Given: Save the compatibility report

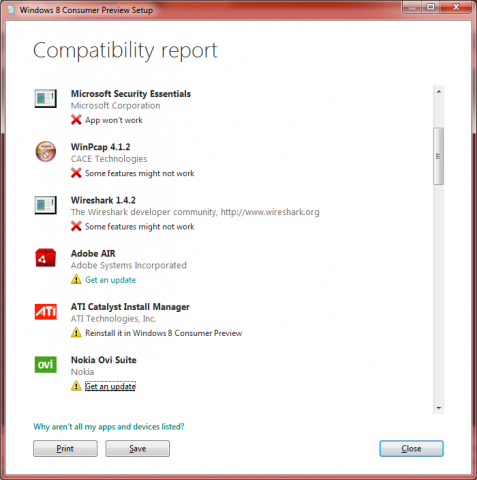Looking at the screenshot, I should coord(137,449).
